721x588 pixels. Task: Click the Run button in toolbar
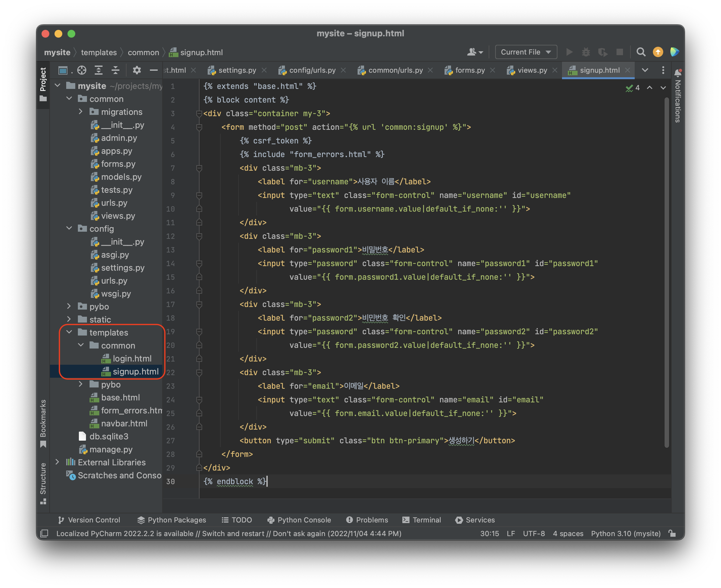(x=569, y=52)
